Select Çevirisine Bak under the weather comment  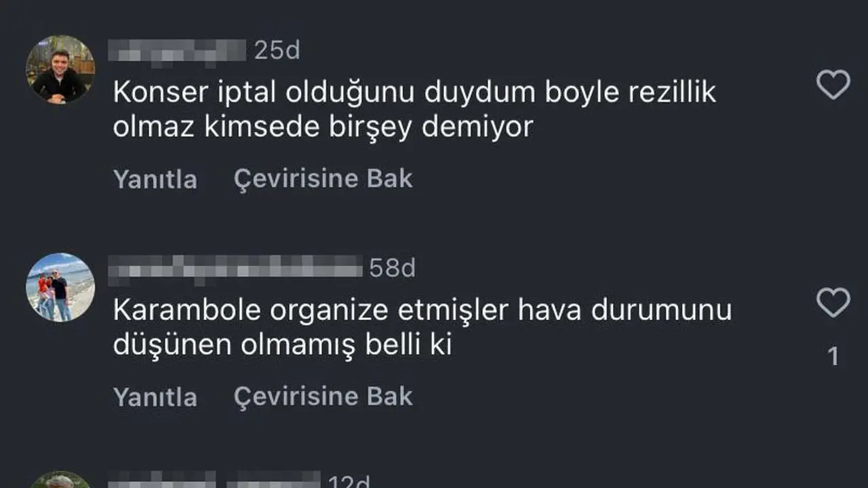pos(323,396)
